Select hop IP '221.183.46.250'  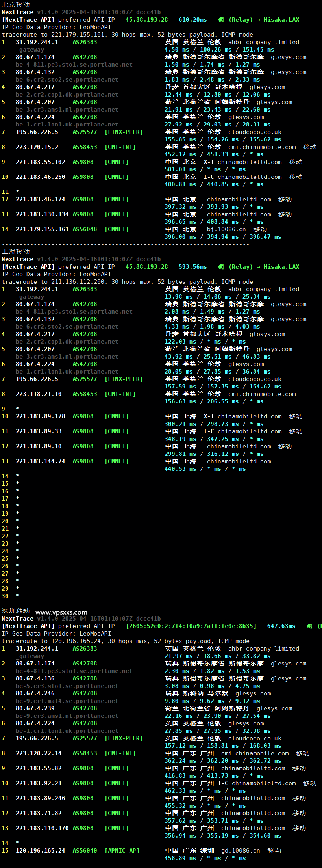pyautogui.click(x=41, y=177)
